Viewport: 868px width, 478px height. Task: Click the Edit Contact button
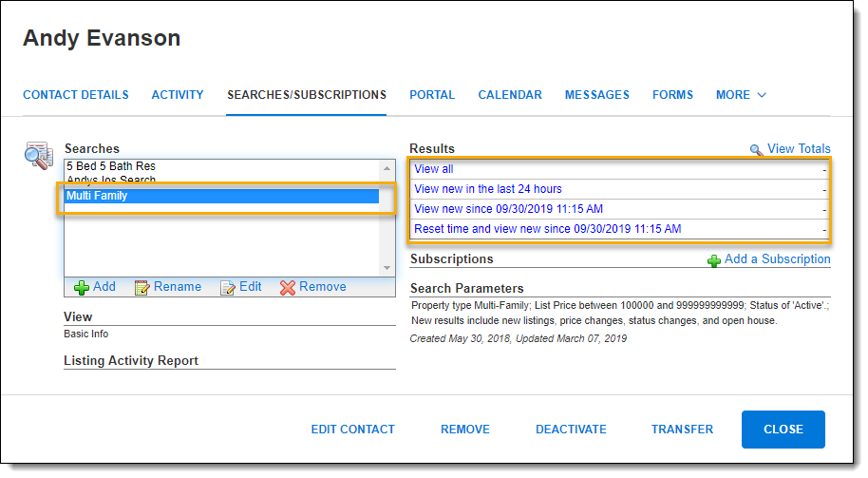(x=353, y=430)
